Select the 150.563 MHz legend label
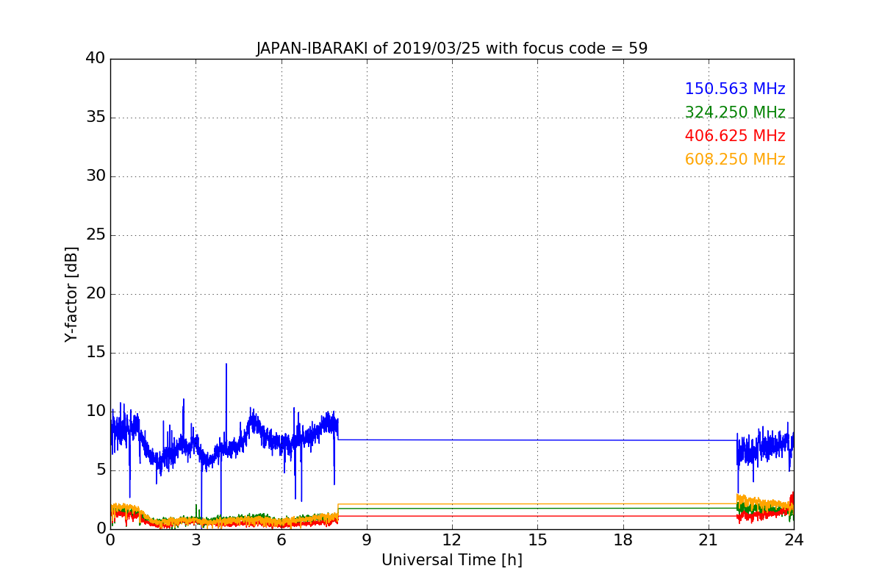The height and width of the screenshot is (588, 882). [735, 89]
